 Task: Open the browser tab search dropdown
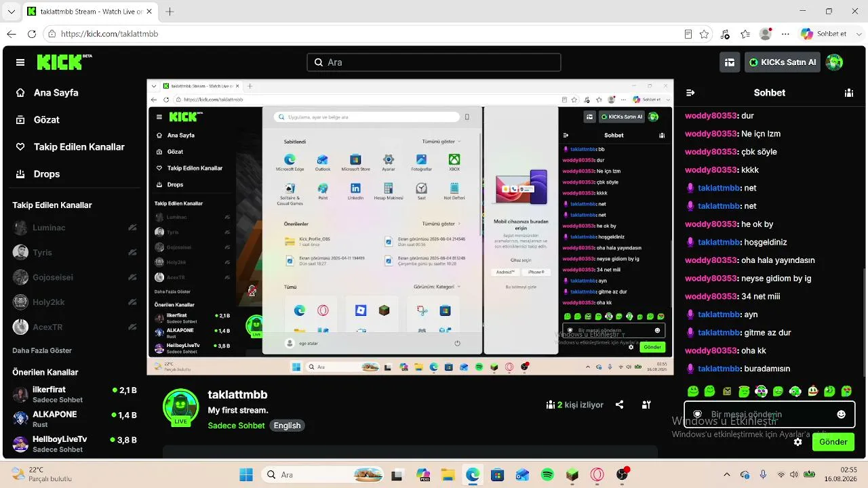tap(11, 12)
